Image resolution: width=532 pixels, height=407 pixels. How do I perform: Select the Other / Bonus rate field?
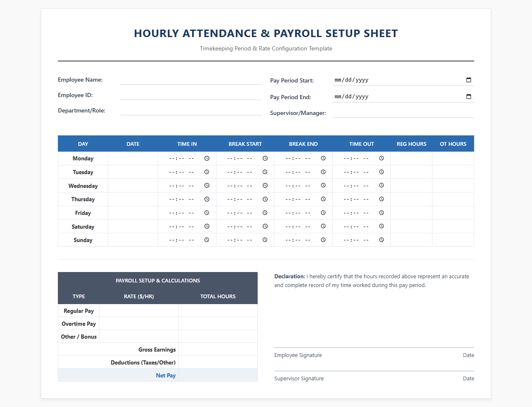point(139,337)
